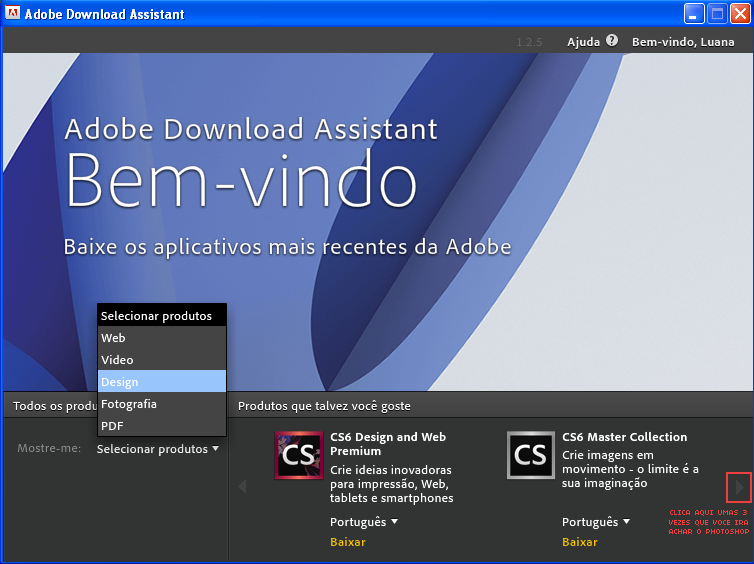
Task: Advance product carousel with right arrow
Action: coord(740,487)
